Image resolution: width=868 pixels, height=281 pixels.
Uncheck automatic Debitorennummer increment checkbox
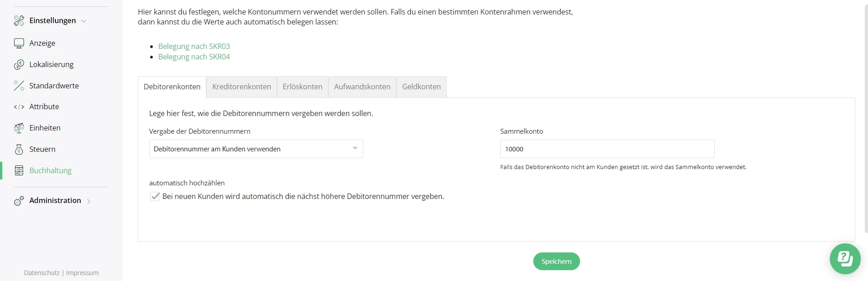155,196
